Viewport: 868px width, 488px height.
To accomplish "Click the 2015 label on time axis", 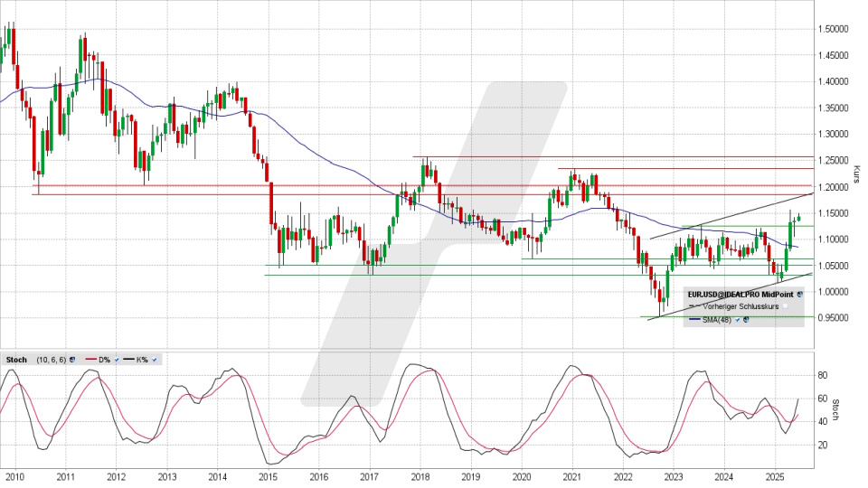I will pos(268,476).
